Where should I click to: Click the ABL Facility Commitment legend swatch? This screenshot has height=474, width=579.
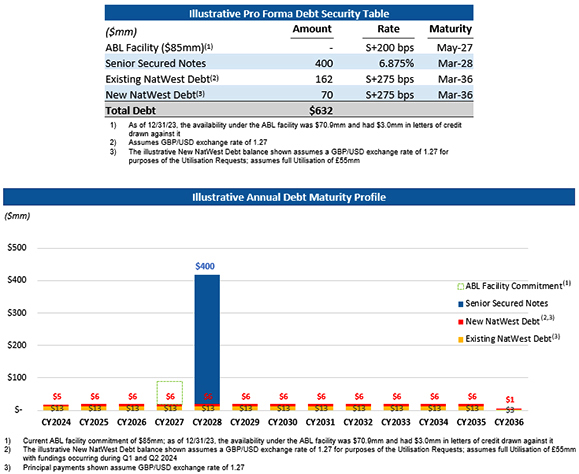pos(460,287)
